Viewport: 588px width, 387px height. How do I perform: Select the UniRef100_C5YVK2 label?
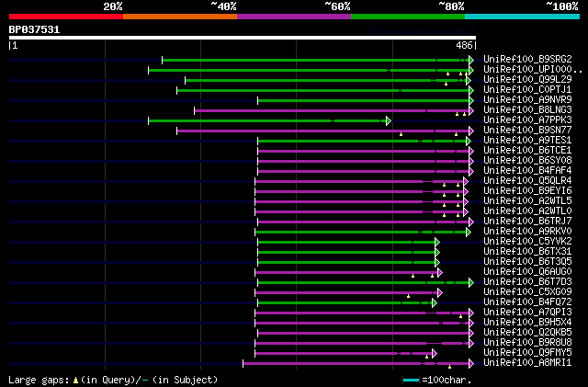[527, 242]
